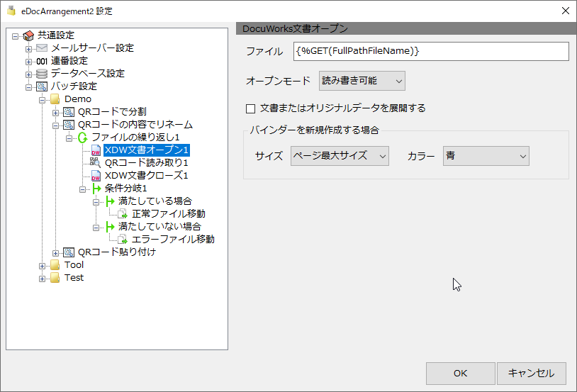This screenshot has width=577, height=392.
Task: Click the バッチ設定 gear icon
Action: (42, 87)
